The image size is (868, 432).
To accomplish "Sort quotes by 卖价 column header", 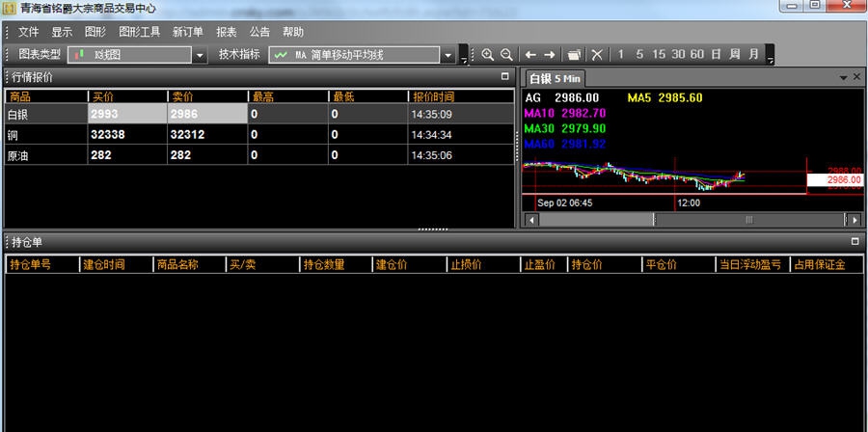I will pos(207,96).
